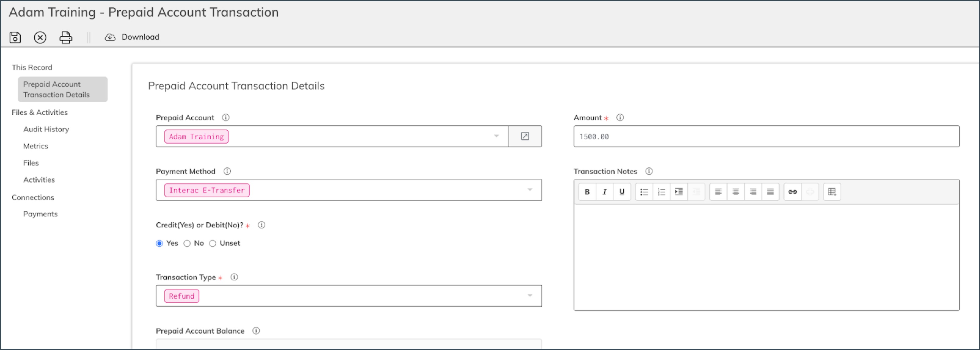
Task: Toggle bold formatting in notes editor
Action: point(587,192)
